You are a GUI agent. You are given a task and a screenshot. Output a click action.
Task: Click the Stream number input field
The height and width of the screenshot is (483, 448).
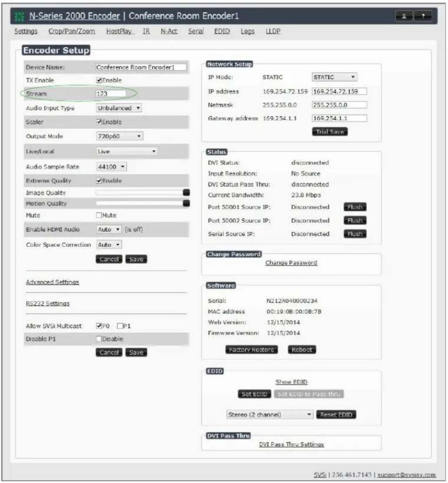pyautogui.click(x=111, y=94)
